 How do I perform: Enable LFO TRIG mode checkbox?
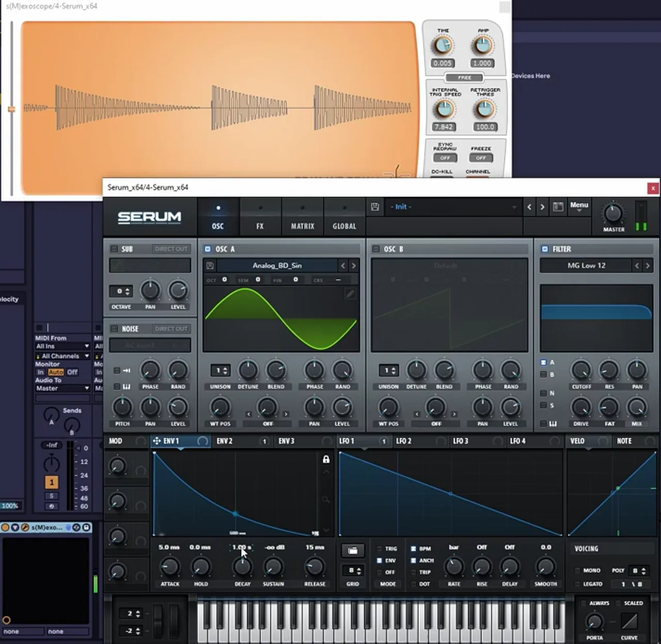[x=379, y=549]
